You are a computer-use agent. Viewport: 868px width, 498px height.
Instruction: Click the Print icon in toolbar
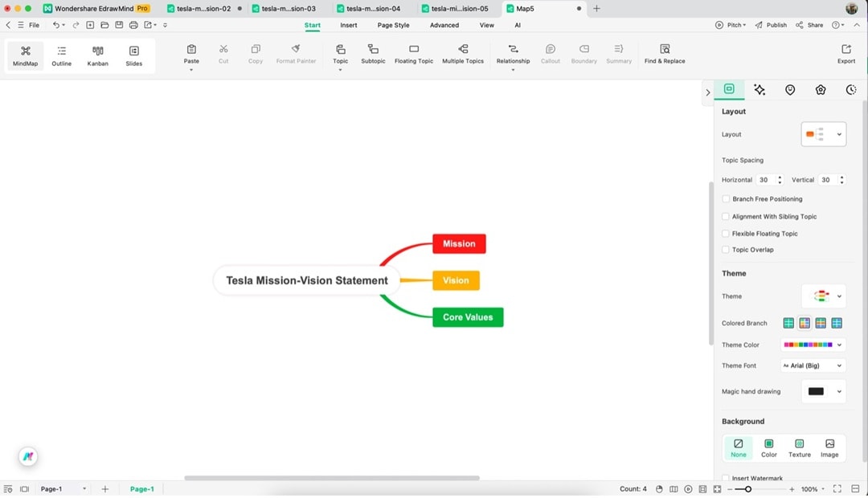point(133,25)
